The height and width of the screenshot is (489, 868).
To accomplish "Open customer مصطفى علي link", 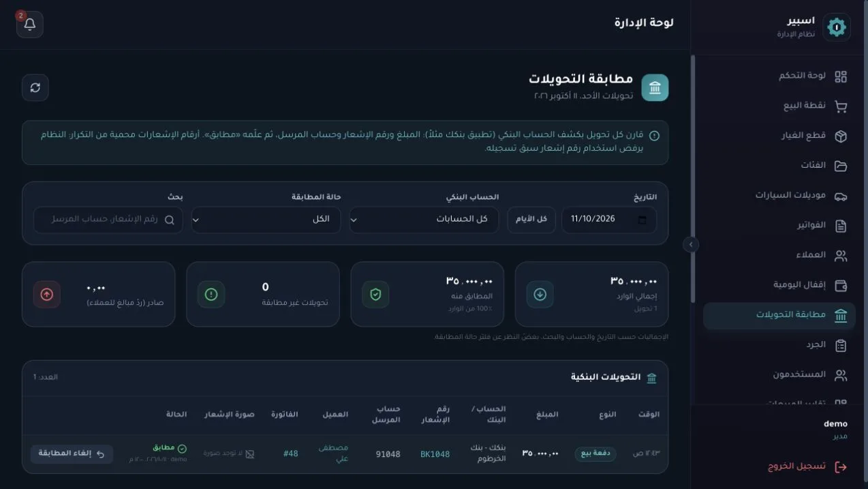I will (x=334, y=454).
